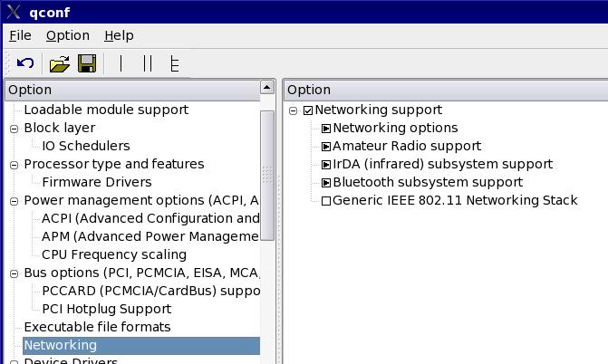The image size is (608, 364).
Task: Enable Generic IEEE 802.11 Networking Stack checkbox
Action: click(x=326, y=201)
